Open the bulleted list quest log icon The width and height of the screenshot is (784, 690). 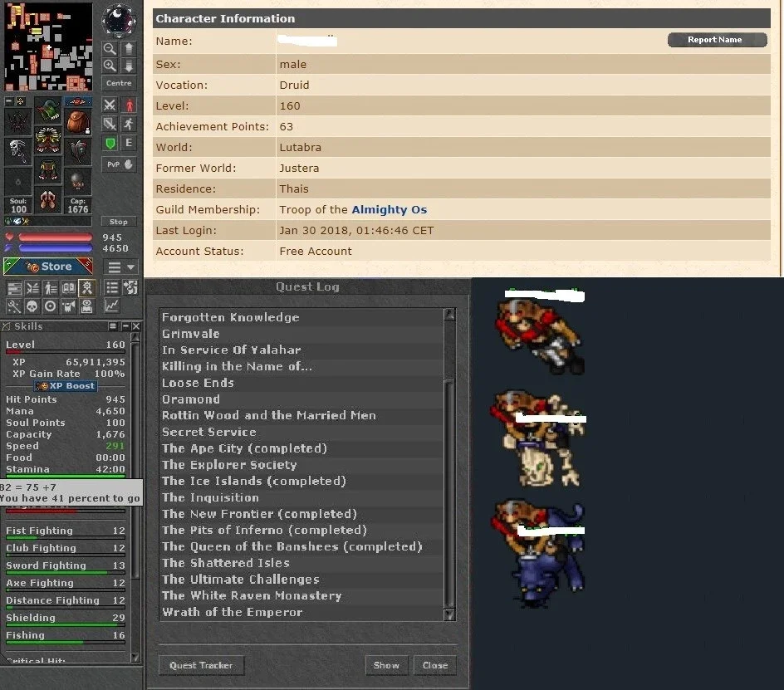tap(112, 287)
